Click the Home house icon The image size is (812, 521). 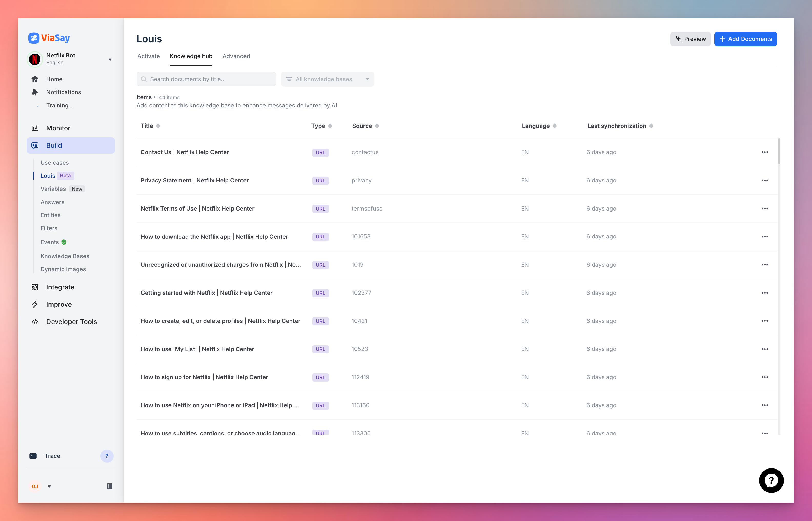pyautogui.click(x=35, y=79)
